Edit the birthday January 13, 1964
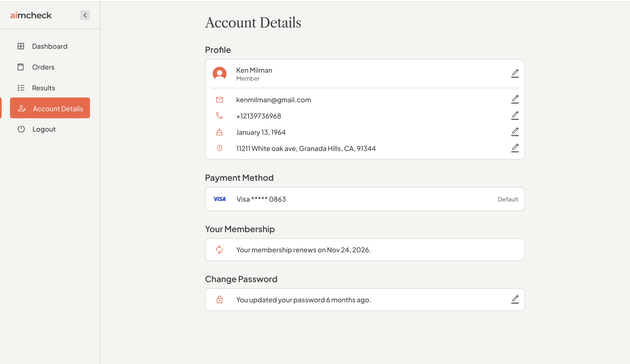The height and width of the screenshot is (364, 630). [515, 132]
